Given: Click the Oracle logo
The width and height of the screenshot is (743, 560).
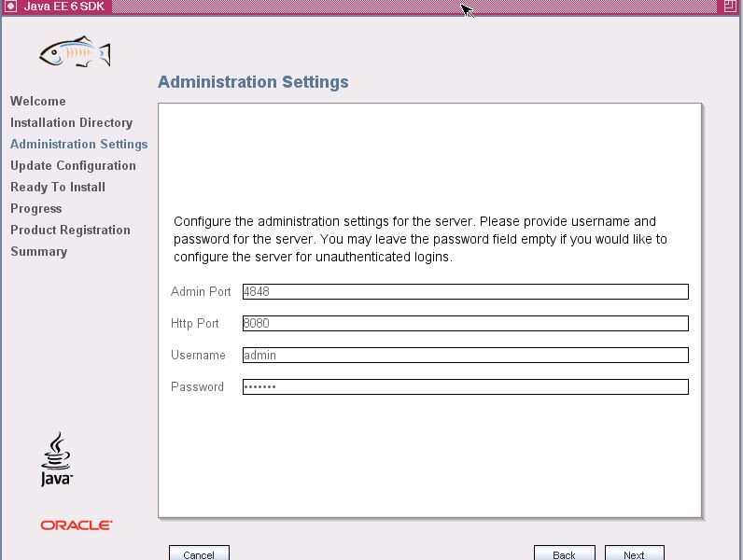Looking at the screenshot, I should click(x=77, y=525).
